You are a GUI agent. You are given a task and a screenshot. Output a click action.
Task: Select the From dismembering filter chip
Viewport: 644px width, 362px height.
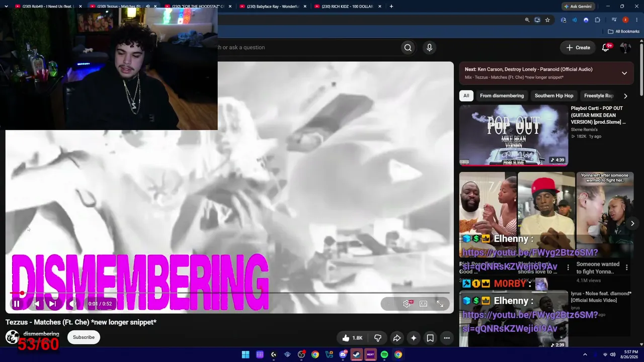click(x=502, y=96)
